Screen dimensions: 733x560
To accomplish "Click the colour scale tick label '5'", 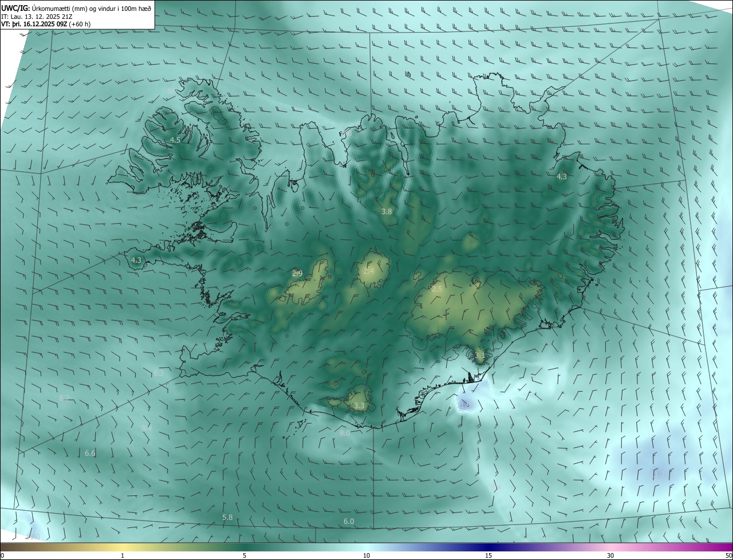I will pyautogui.click(x=245, y=555).
